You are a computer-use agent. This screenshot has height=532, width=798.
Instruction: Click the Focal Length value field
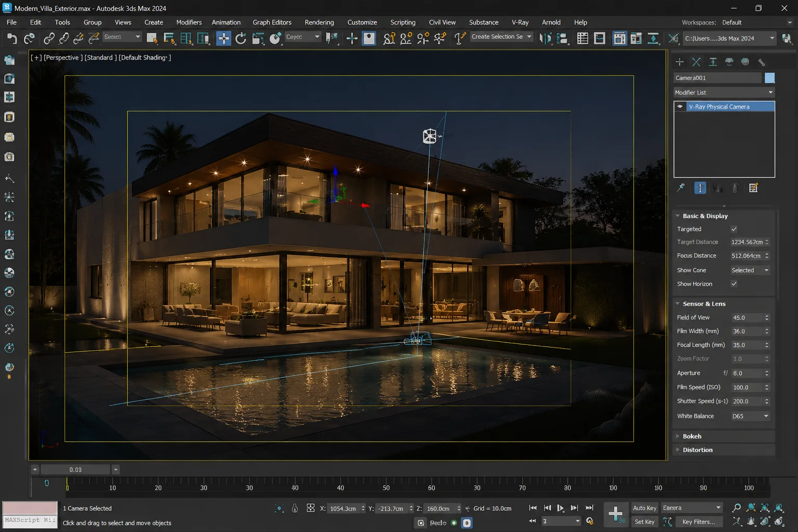click(x=747, y=345)
